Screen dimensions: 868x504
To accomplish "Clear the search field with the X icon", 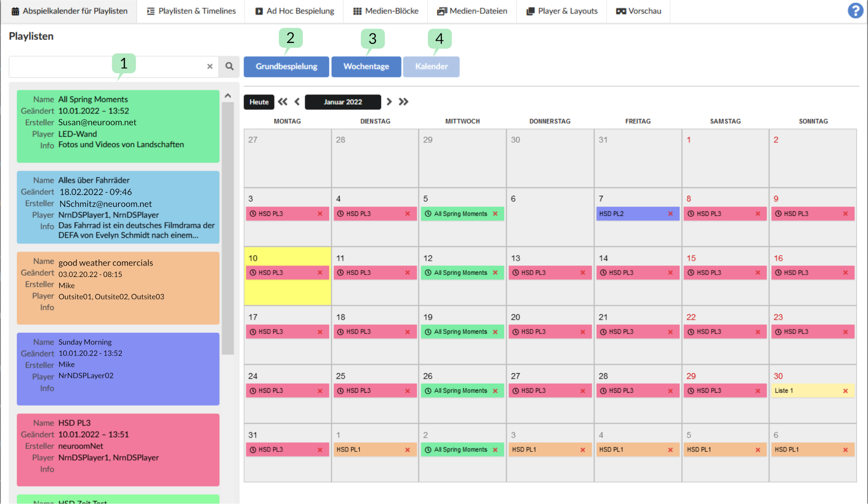I will [x=210, y=67].
